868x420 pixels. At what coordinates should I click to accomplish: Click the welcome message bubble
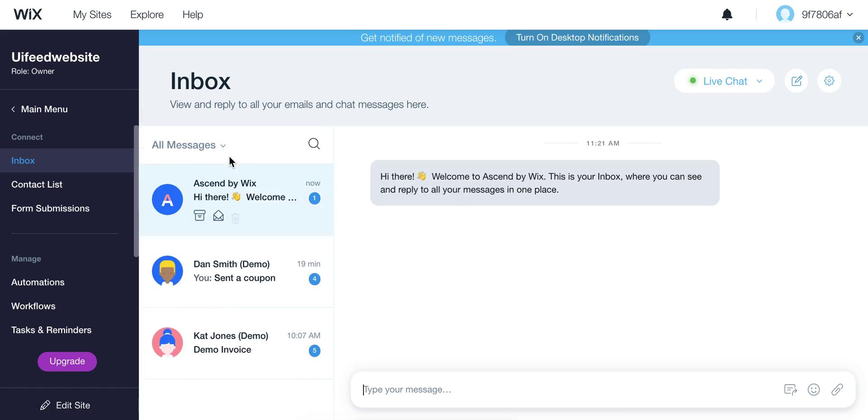pos(545,183)
